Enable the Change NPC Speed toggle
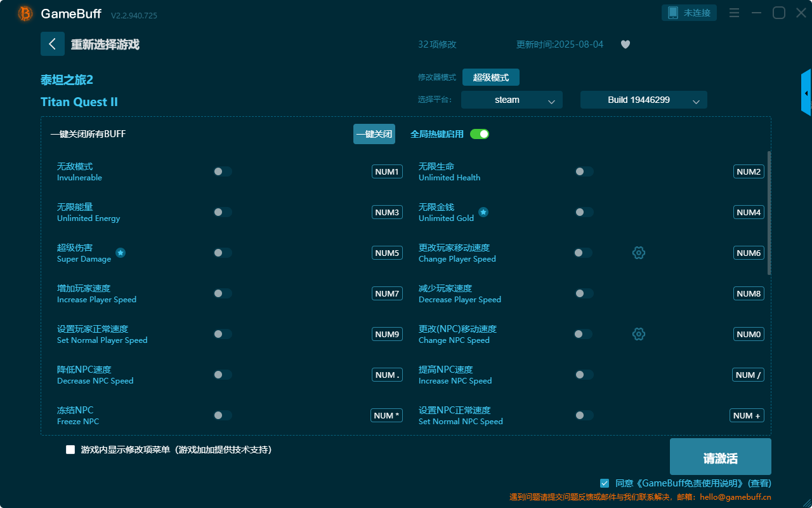 [x=583, y=334]
